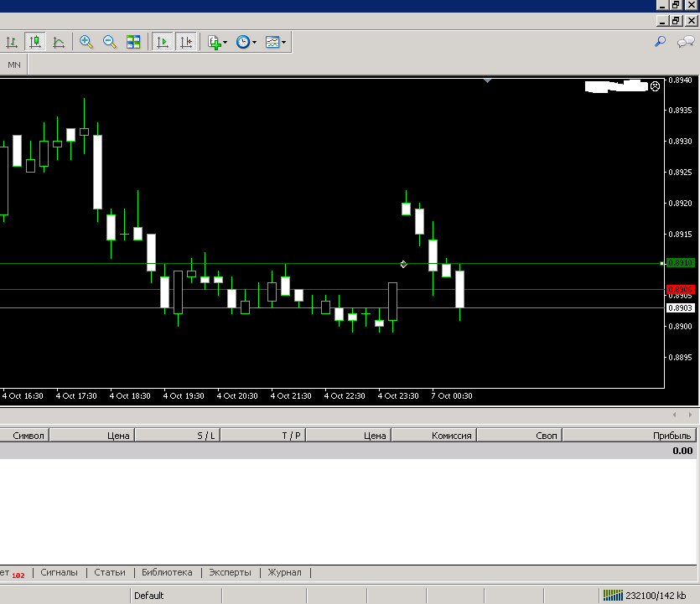The width and height of the screenshot is (700, 604).
Task: Restore the inner chart window
Action: coord(677,20)
